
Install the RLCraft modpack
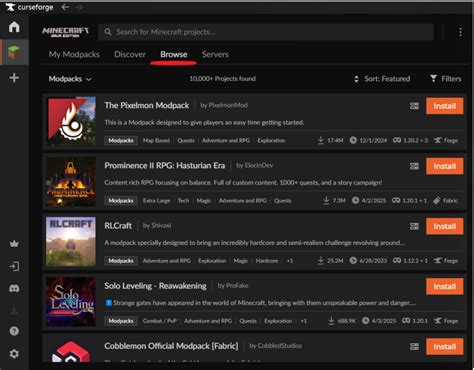click(x=444, y=226)
